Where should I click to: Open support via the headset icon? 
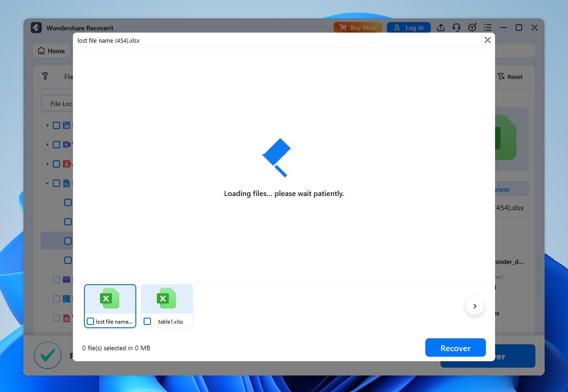click(457, 28)
